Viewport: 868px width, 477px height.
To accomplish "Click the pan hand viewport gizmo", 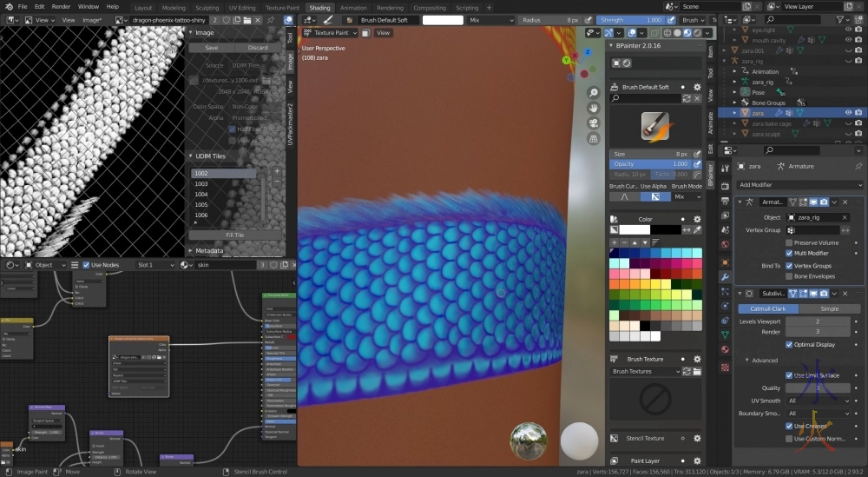I will tap(594, 108).
